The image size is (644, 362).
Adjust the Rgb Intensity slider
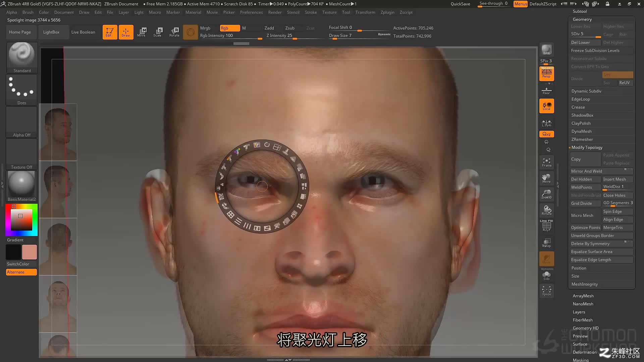point(231,36)
